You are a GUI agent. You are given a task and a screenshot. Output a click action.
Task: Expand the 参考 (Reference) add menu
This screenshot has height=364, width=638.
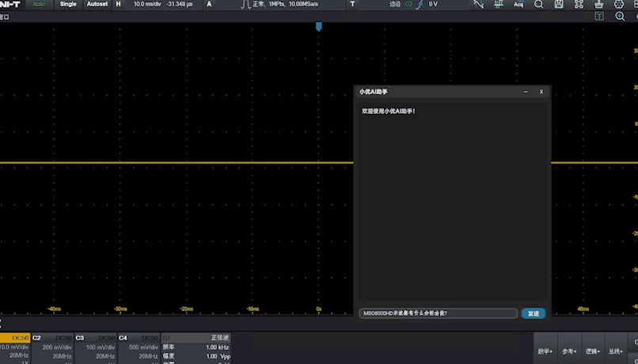pos(568,351)
